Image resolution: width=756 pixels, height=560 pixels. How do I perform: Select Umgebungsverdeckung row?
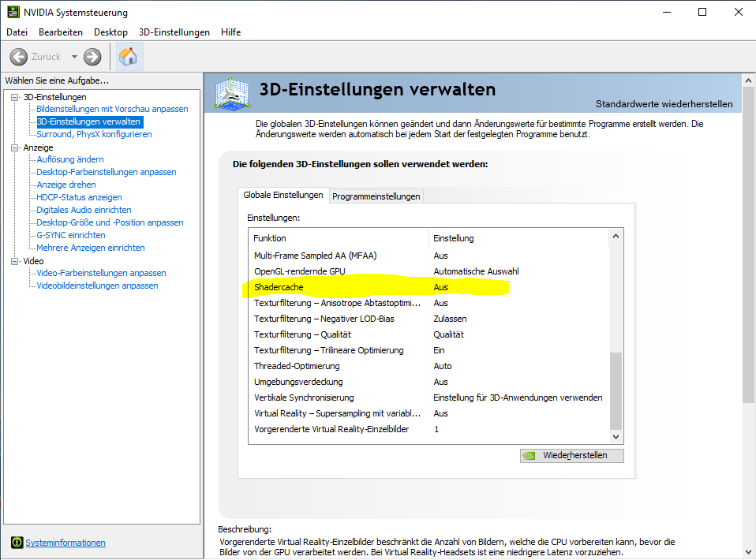pos(429,382)
